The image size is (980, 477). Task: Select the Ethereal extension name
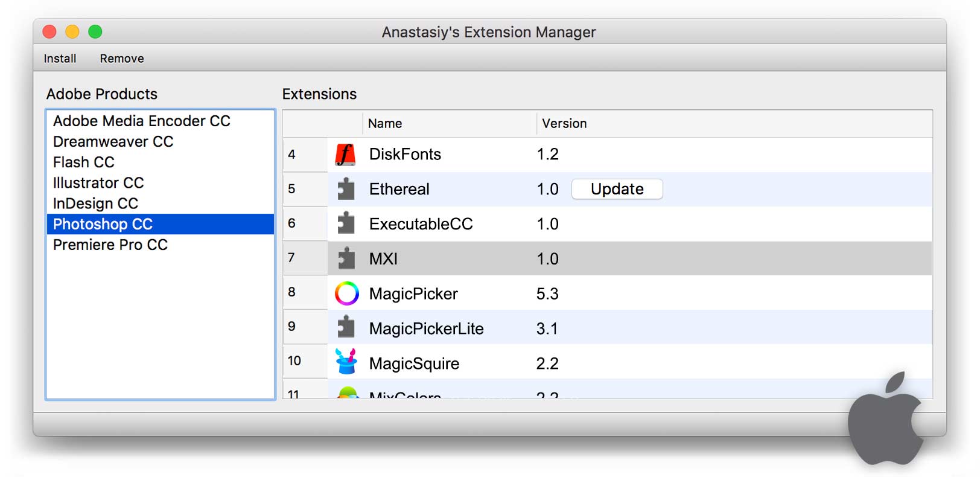tap(399, 189)
